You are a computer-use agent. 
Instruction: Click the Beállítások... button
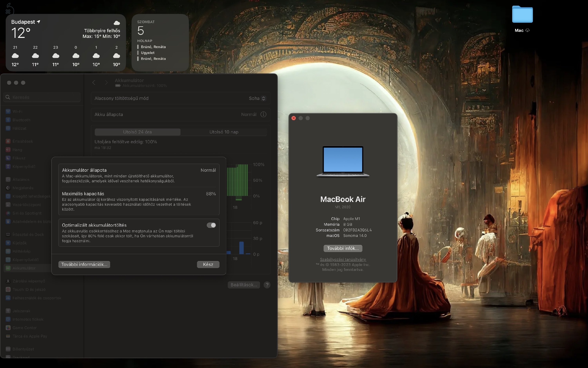click(244, 285)
